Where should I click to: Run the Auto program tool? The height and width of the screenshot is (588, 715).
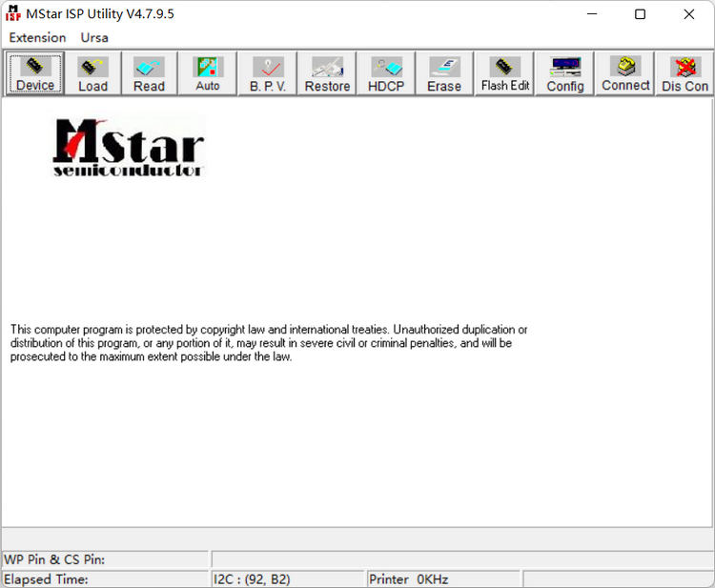[208, 73]
